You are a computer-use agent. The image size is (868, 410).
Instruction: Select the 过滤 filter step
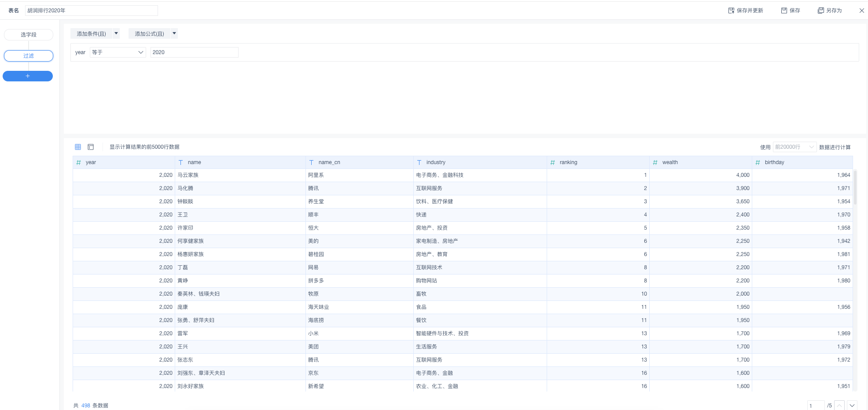29,56
